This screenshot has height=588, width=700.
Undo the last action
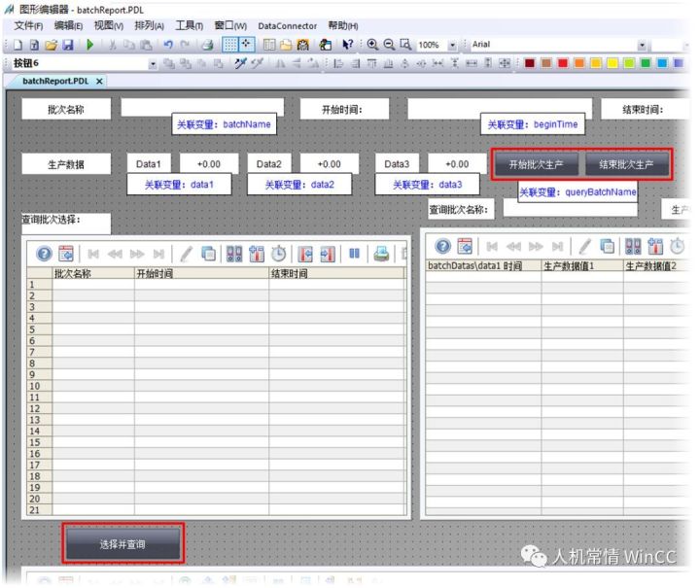pos(168,45)
